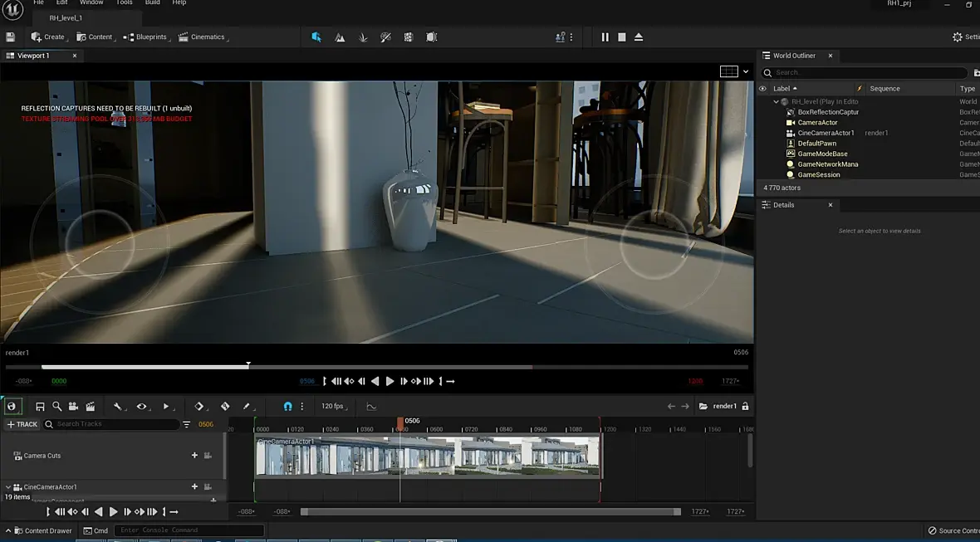The height and width of the screenshot is (542, 980).
Task: Toggle the Sequencer snapping magnet
Action: pyautogui.click(x=287, y=407)
